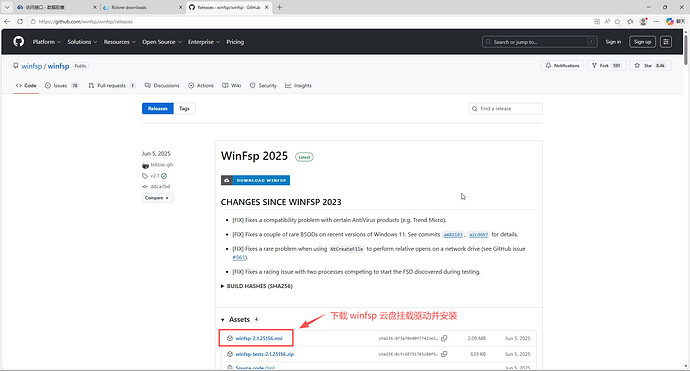The height and width of the screenshot is (371, 690).
Task: Click the DOWNLOAD WINFSP badge
Action: [255, 180]
